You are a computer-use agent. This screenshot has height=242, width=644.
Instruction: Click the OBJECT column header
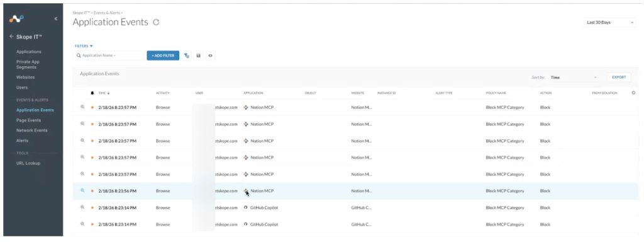tap(310, 93)
